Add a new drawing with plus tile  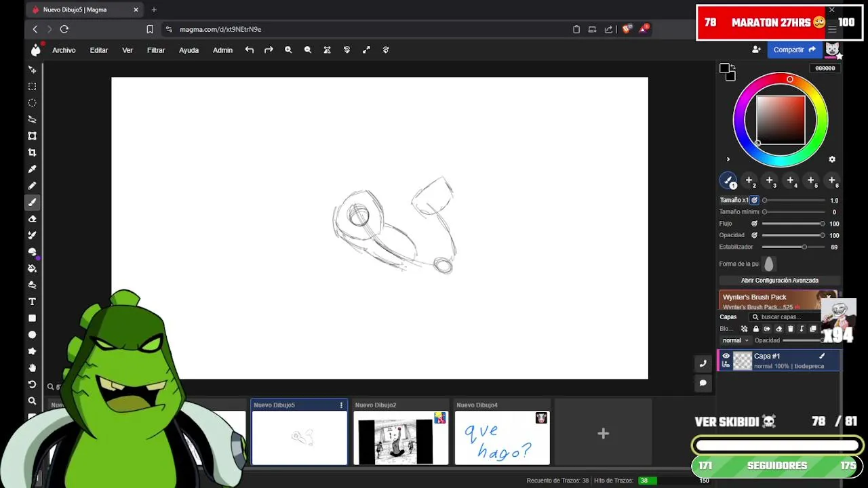coord(603,433)
